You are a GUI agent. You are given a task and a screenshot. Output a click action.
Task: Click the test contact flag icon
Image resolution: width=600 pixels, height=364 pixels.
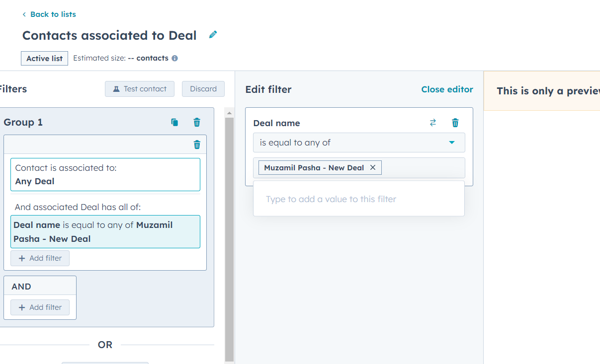(x=115, y=89)
